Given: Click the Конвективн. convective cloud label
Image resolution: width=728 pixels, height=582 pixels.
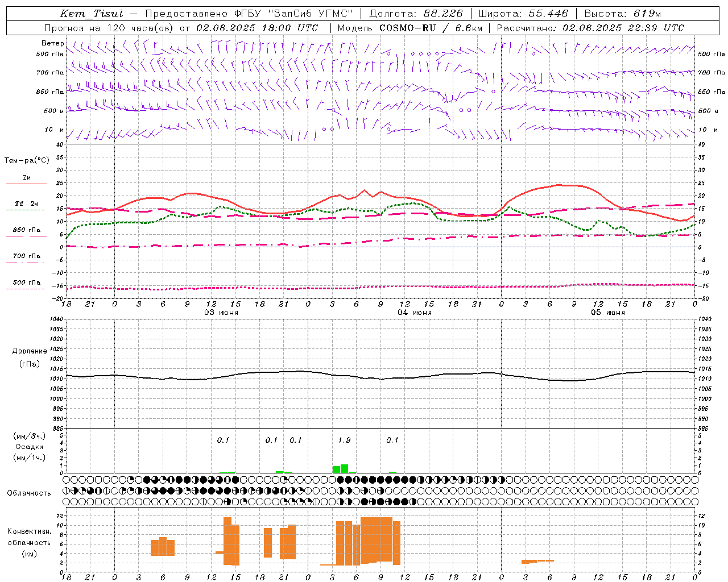Looking at the screenshot, I should (x=30, y=531).
